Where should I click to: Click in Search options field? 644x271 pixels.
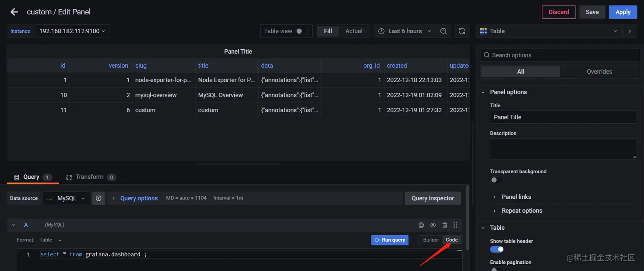pos(560,55)
